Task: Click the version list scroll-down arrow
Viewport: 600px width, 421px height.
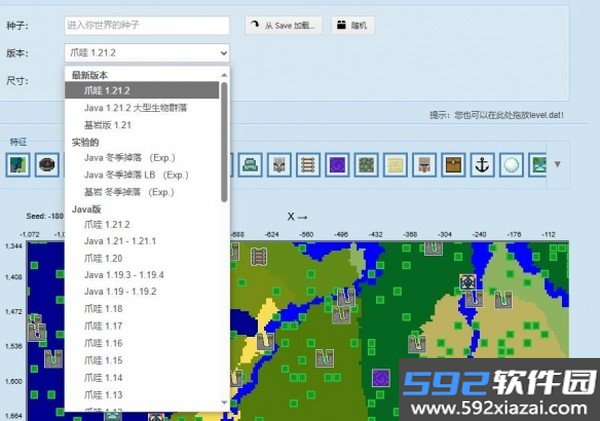Action: coord(224,403)
